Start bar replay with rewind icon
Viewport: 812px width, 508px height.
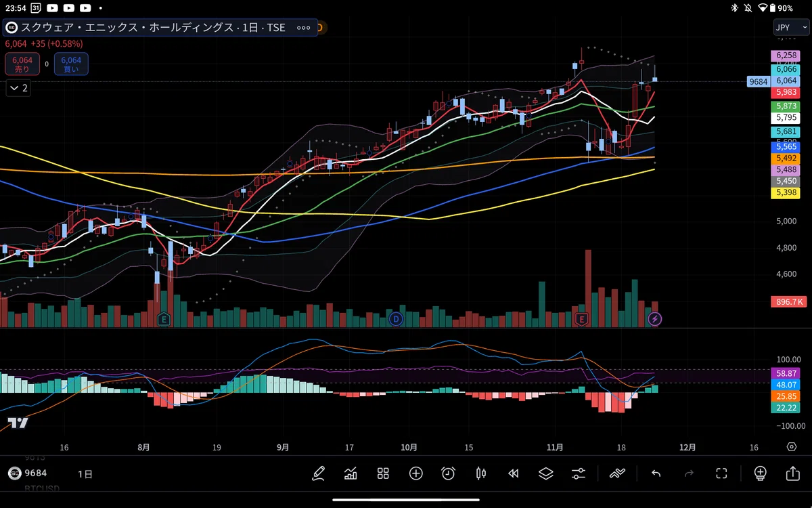[514, 473]
